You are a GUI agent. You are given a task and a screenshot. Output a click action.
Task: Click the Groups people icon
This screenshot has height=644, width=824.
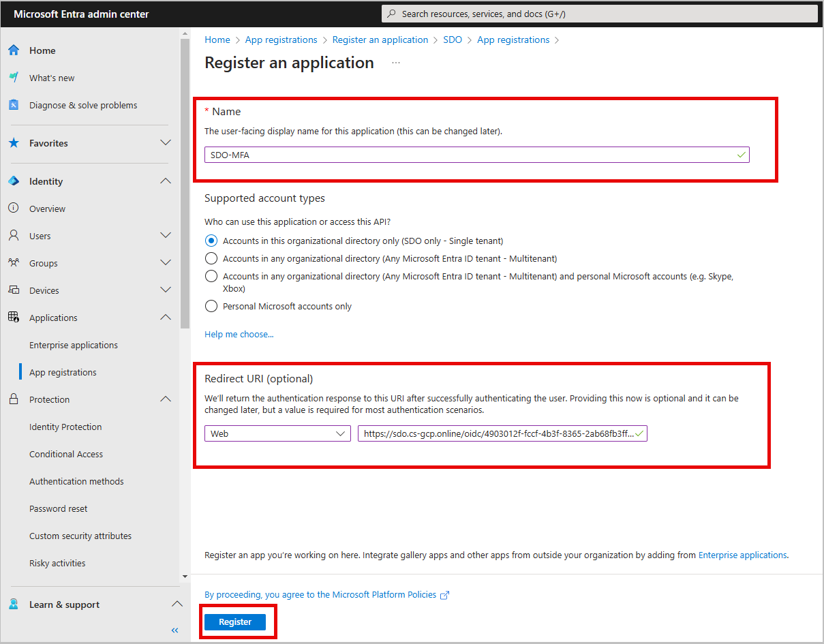tap(14, 263)
